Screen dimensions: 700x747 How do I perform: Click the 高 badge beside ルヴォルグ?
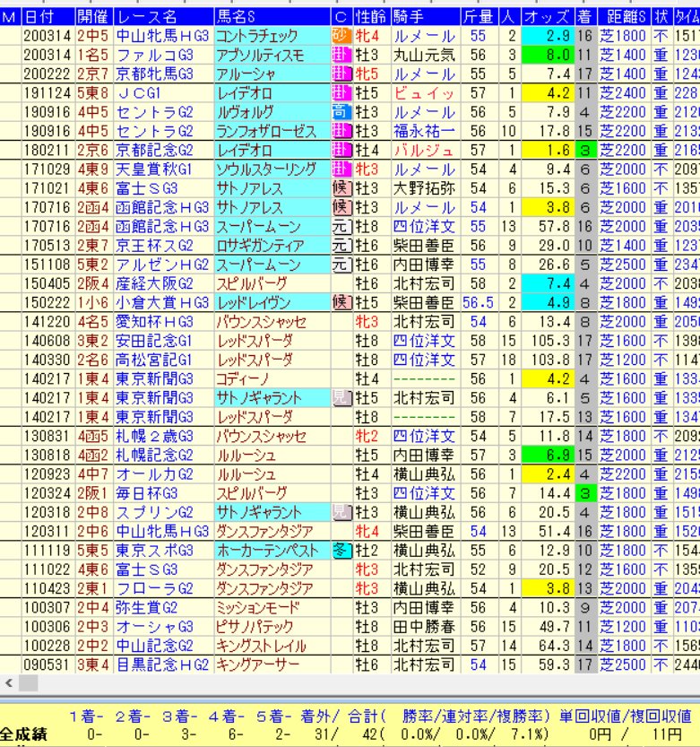pos(341,112)
